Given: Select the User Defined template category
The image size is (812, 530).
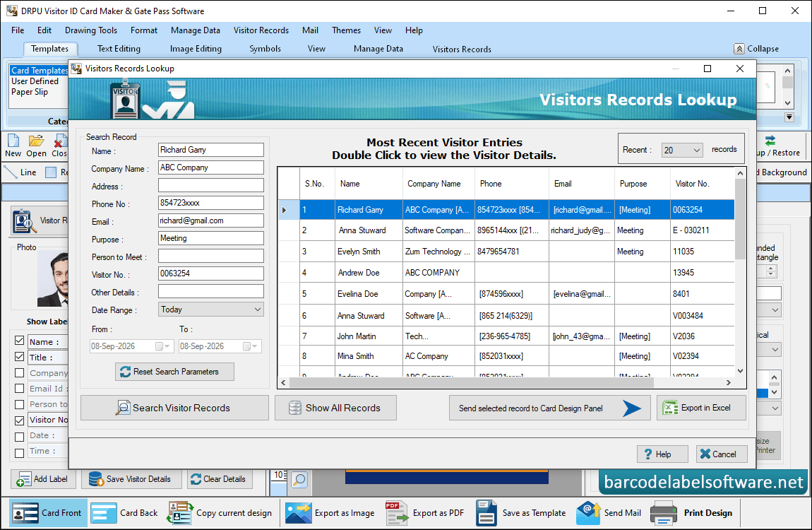Looking at the screenshot, I should (x=35, y=81).
